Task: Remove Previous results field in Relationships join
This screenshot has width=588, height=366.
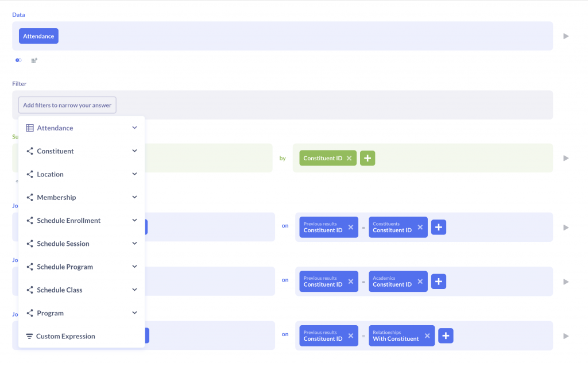Action: click(351, 336)
